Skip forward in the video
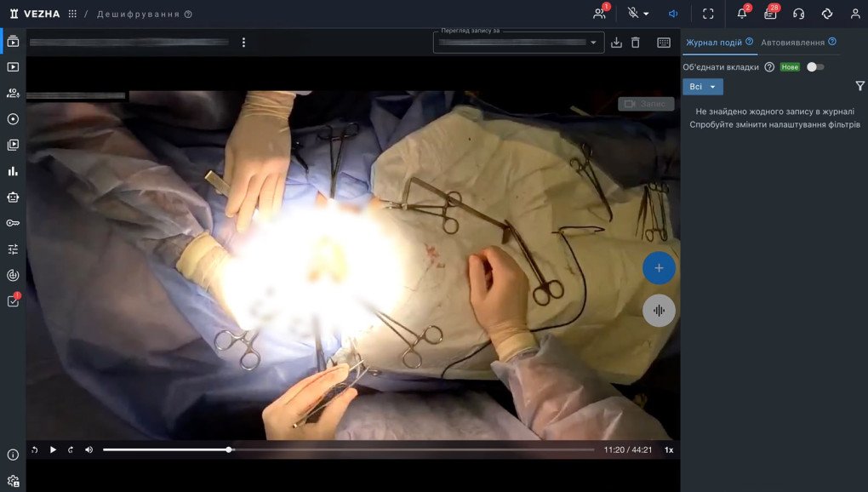This screenshot has width=868, height=492. [x=71, y=450]
